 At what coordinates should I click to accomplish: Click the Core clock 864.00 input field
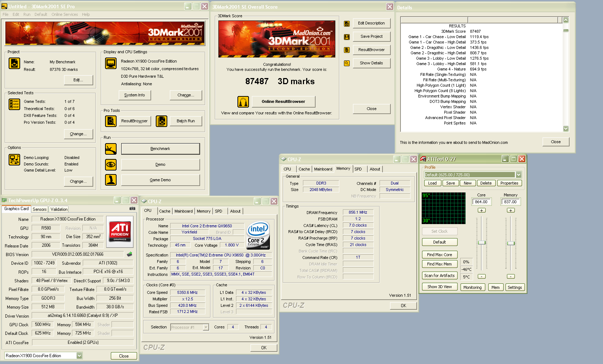481,202
